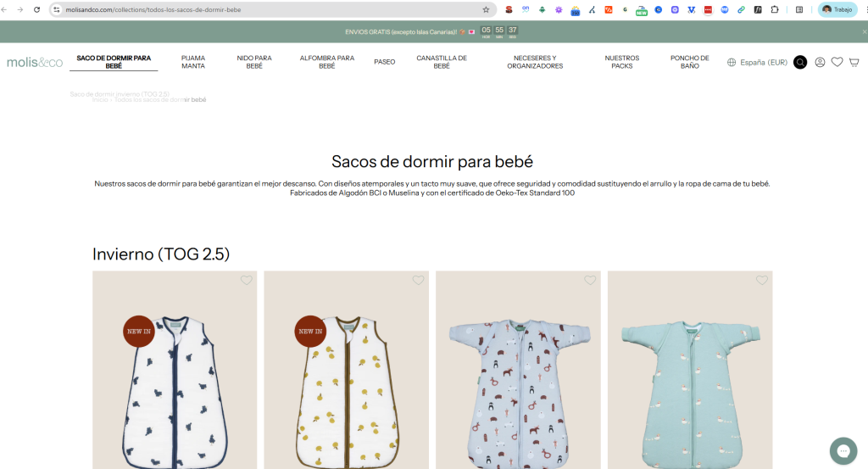The image size is (868, 469).
Task: Open the site search icon
Action: point(799,62)
